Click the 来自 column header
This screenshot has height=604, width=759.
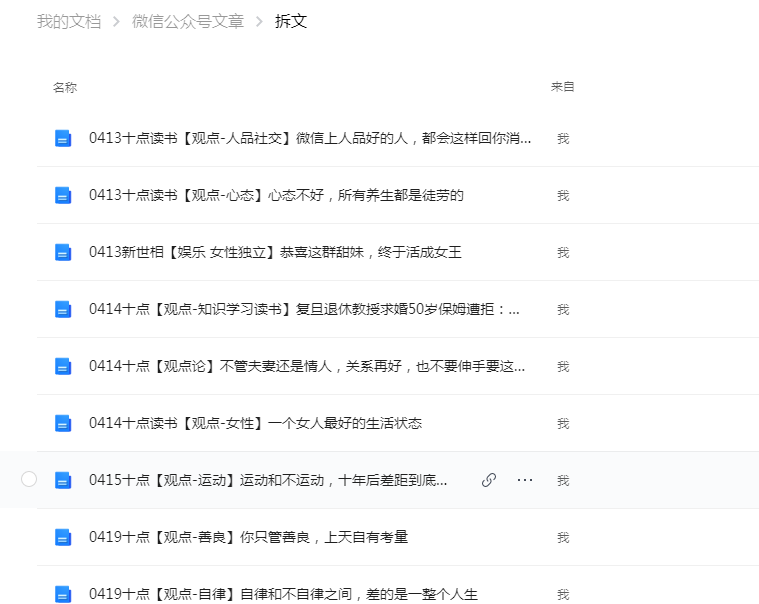point(562,87)
